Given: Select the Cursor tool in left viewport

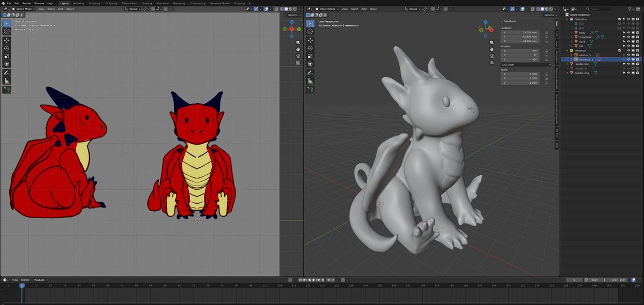Looking at the screenshot, I should click(x=7, y=31).
